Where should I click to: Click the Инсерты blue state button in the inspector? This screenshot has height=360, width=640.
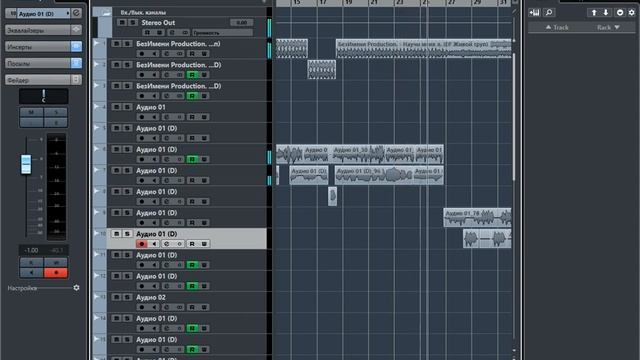pyautogui.click(x=76, y=47)
